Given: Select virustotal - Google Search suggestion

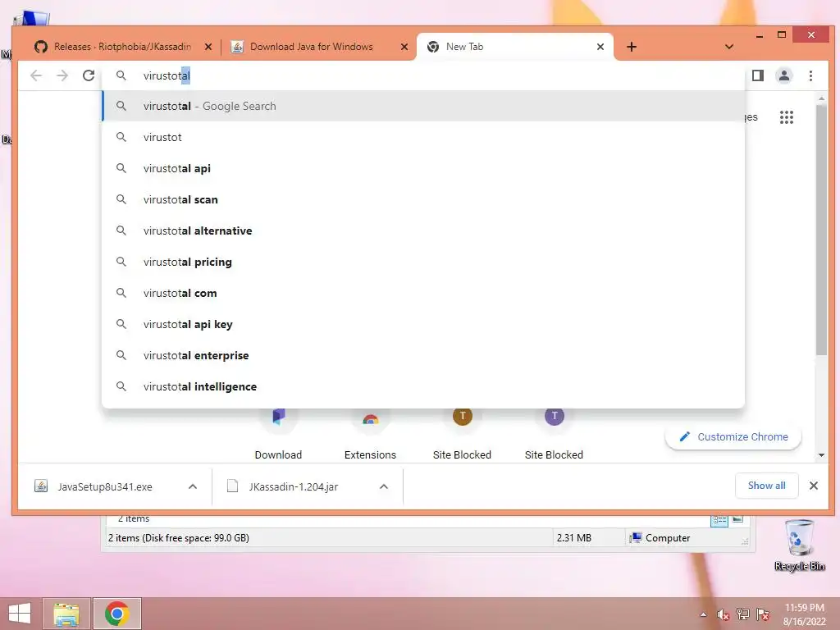Looking at the screenshot, I should pos(423,106).
